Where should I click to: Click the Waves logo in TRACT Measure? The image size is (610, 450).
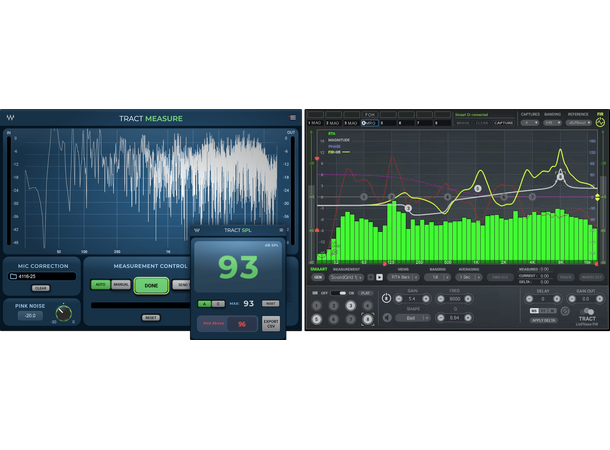point(11,117)
